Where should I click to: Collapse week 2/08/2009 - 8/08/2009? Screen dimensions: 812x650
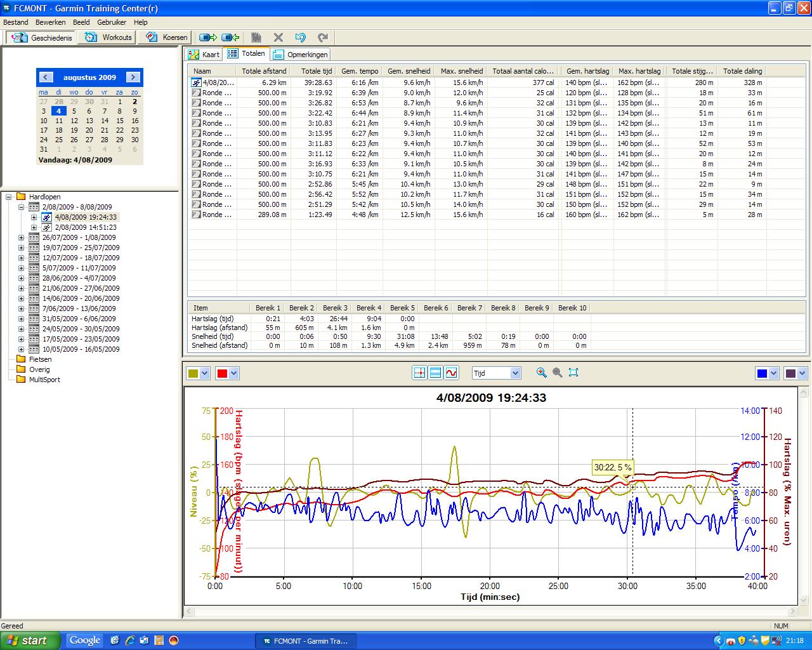pos(21,207)
